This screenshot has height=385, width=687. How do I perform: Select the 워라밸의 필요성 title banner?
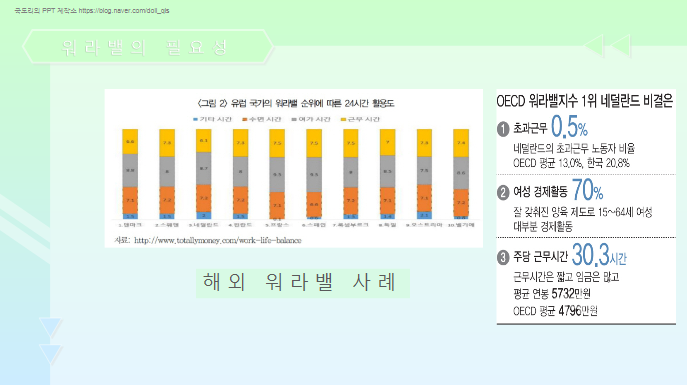[148, 47]
